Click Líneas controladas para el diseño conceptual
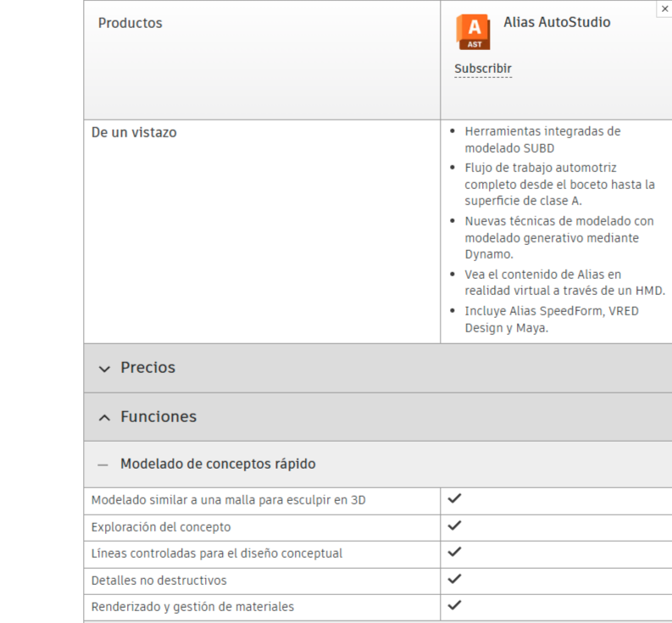672x623 pixels. (x=216, y=553)
